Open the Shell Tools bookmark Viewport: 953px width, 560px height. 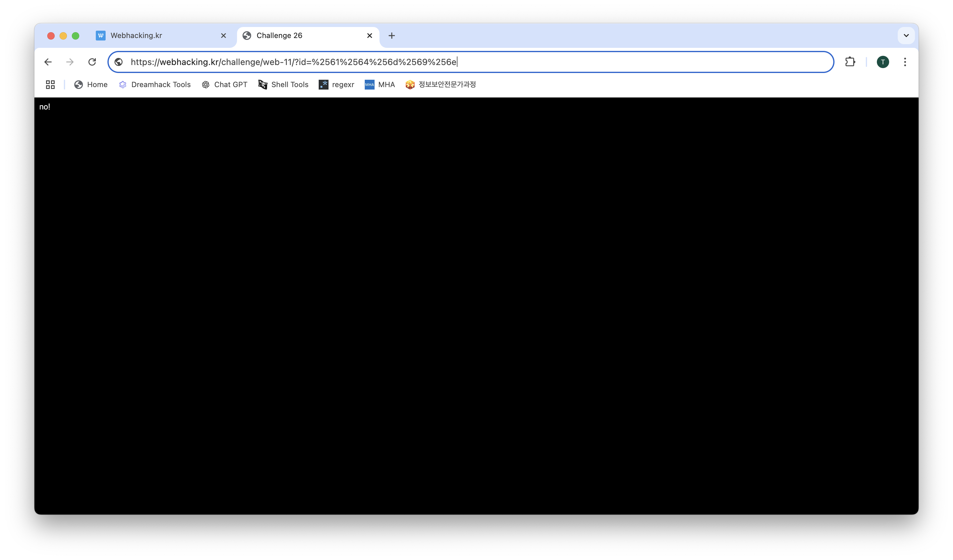283,85
